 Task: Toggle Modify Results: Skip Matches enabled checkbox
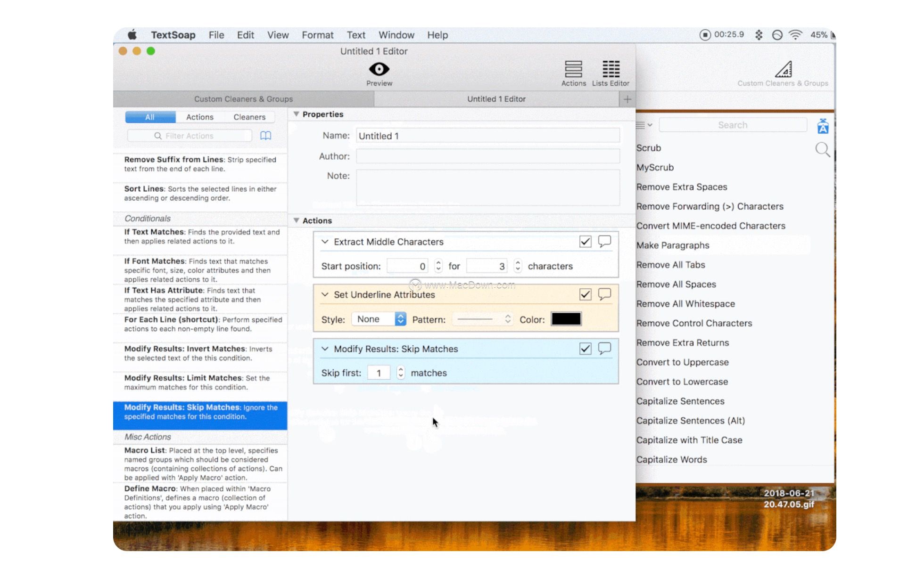point(585,349)
